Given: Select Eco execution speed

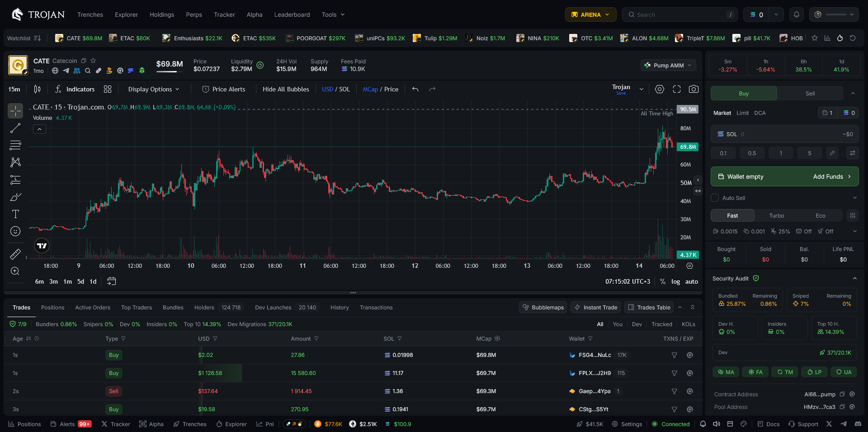Looking at the screenshot, I should [x=821, y=216].
